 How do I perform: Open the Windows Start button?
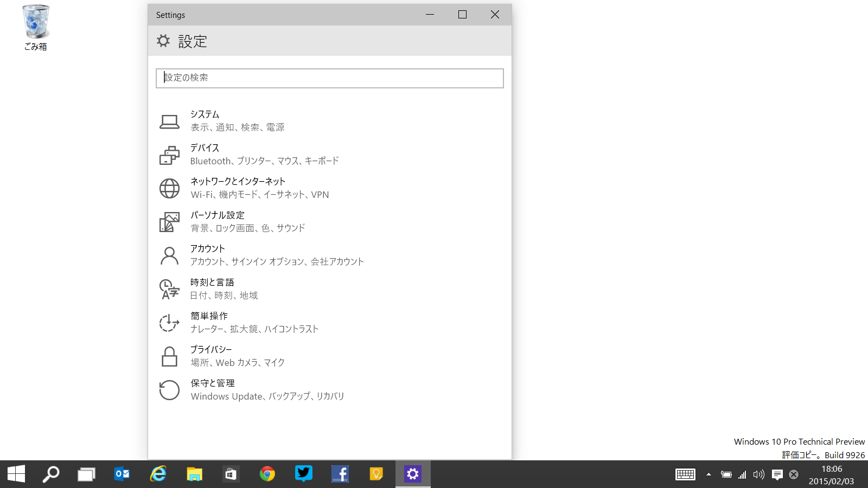pos(16,474)
